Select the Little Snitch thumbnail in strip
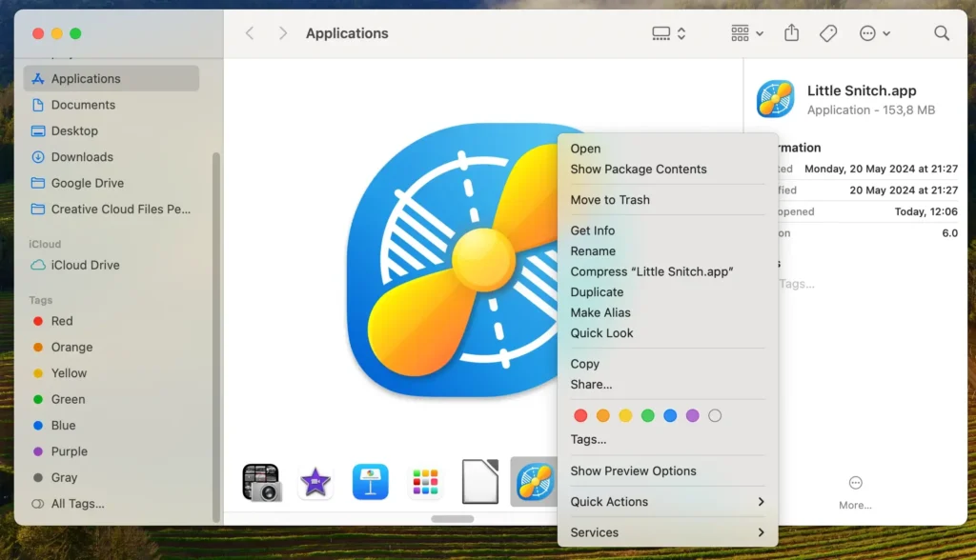Image resolution: width=976 pixels, height=560 pixels. [534, 482]
